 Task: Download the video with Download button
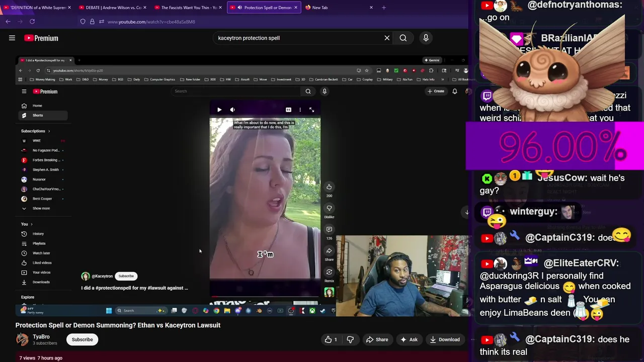[x=445, y=339]
